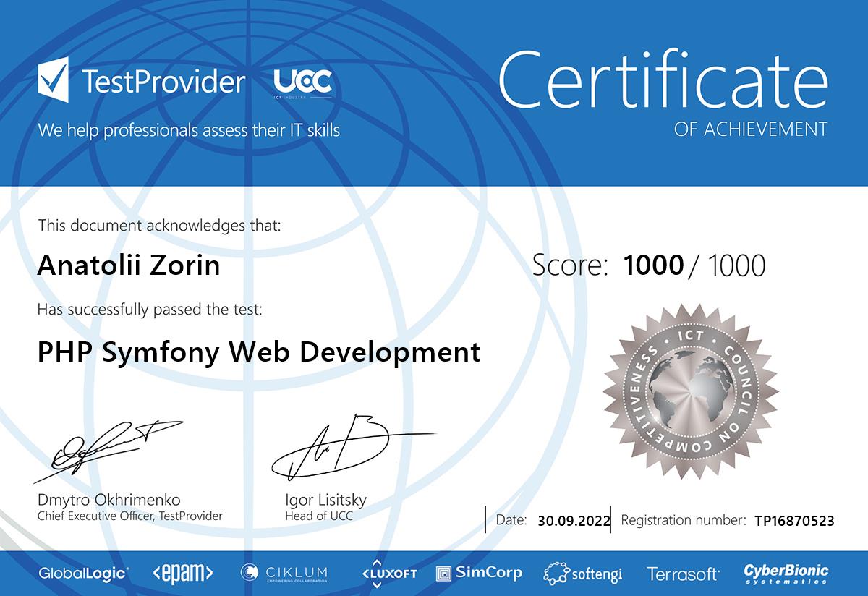Click the SimCorp sponsor logo

tap(479, 573)
